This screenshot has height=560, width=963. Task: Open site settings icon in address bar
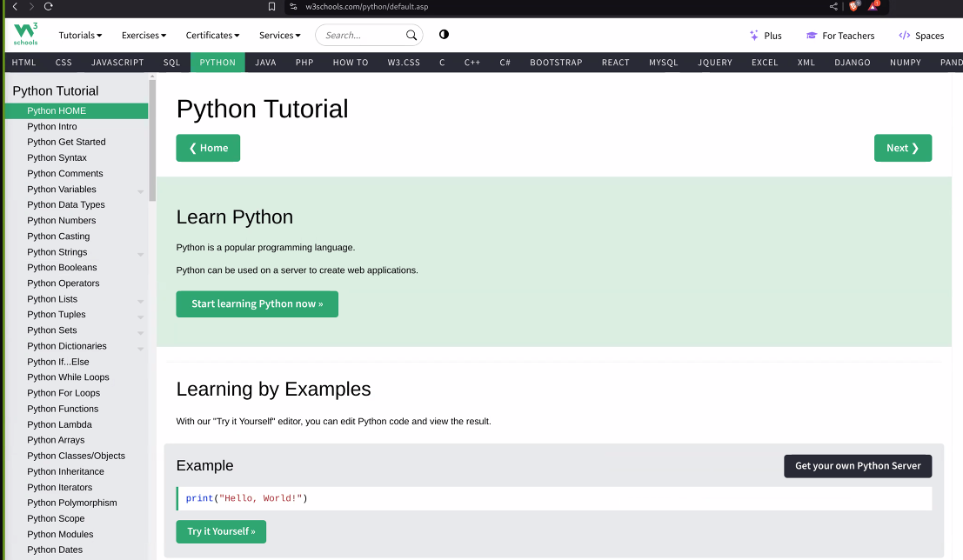point(293,7)
